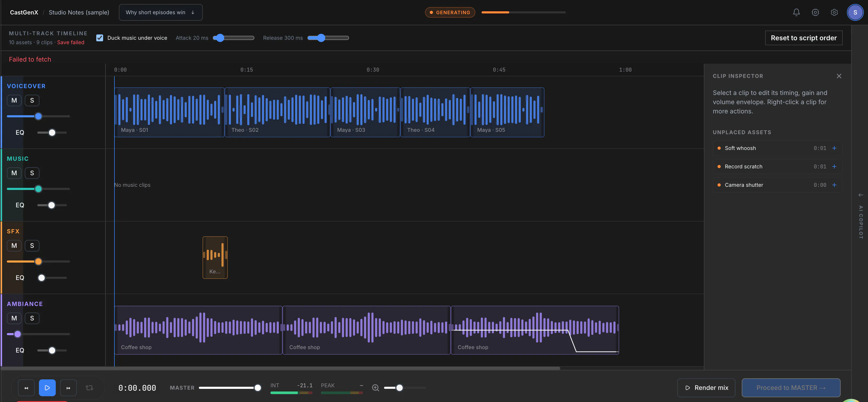Solo the Ambiance track
Image resolution: width=868 pixels, height=402 pixels.
[32, 318]
